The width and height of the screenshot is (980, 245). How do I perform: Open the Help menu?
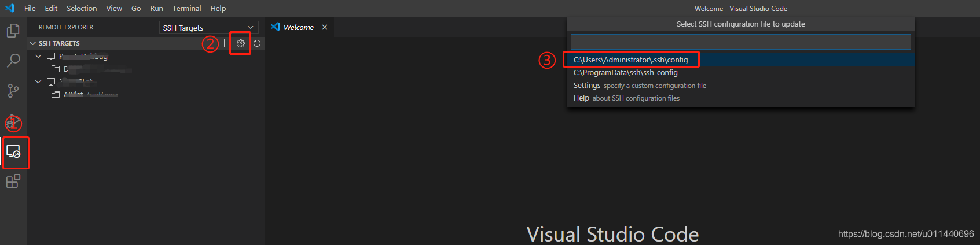218,8
